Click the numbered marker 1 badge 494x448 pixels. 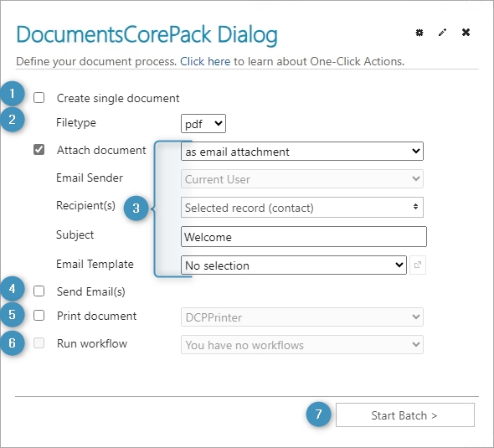pyautogui.click(x=12, y=93)
